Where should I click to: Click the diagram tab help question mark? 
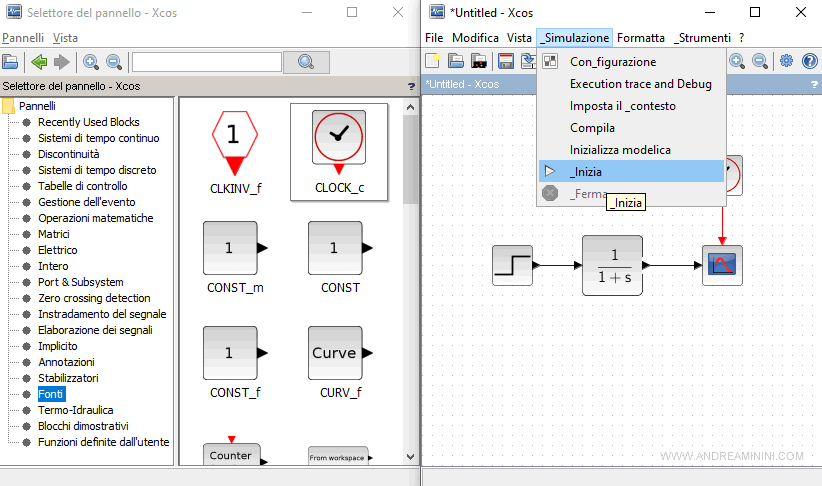point(814,84)
